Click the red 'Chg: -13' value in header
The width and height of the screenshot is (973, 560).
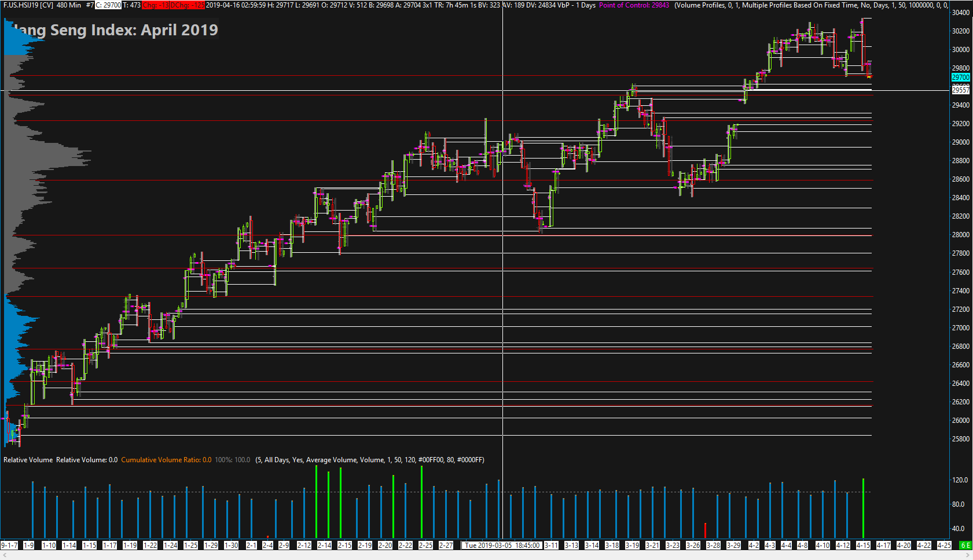pyautogui.click(x=155, y=5)
